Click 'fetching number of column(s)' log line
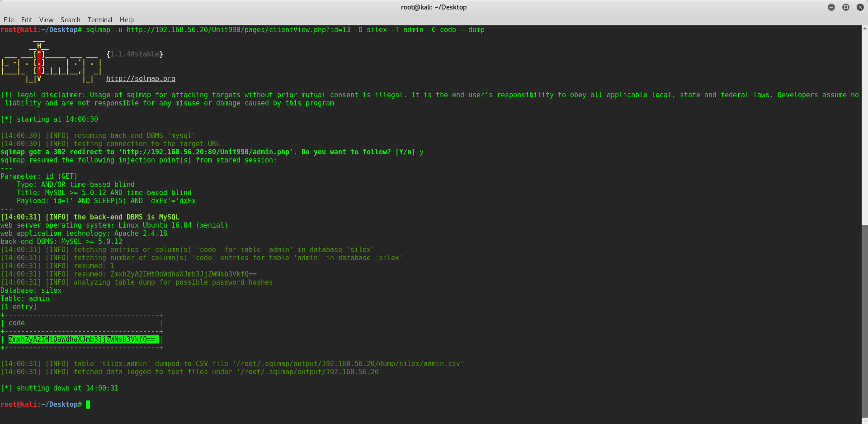This screenshot has height=424, width=868. [x=202, y=258]
